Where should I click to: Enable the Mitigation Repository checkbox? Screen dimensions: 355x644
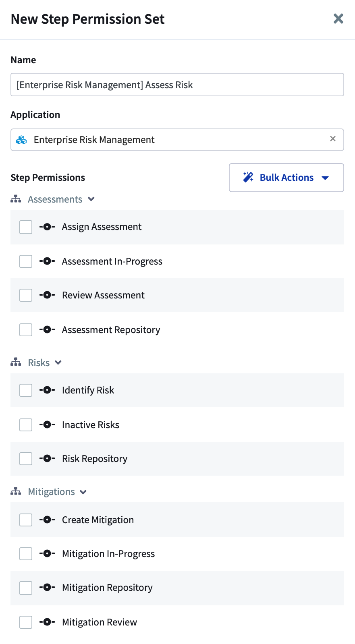(x=25, y=588)
